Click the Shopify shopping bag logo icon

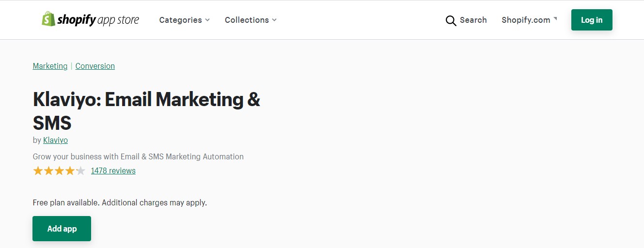[48, 19]
